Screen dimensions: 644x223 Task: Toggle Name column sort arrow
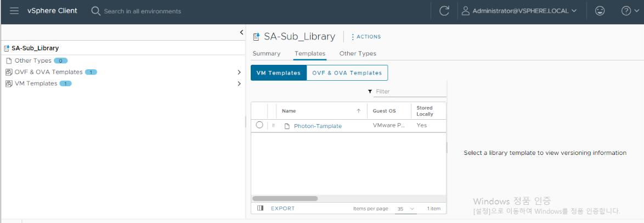pos(359,111)
